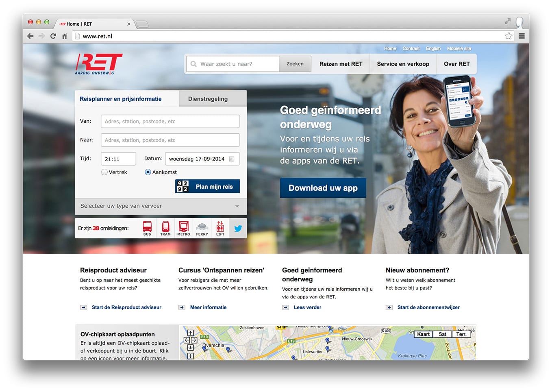This screenshot has height=392, width=552.
Task: Toggle the bookmark star in the address bar
Action: pyautogui.click(x=509, y=36)
